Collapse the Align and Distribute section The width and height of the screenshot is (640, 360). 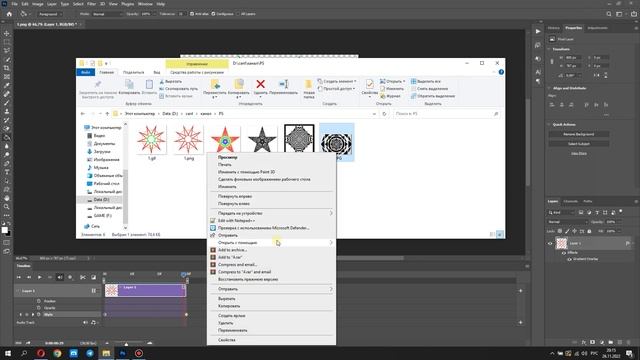pyautogui.click(x=549, y=88)
